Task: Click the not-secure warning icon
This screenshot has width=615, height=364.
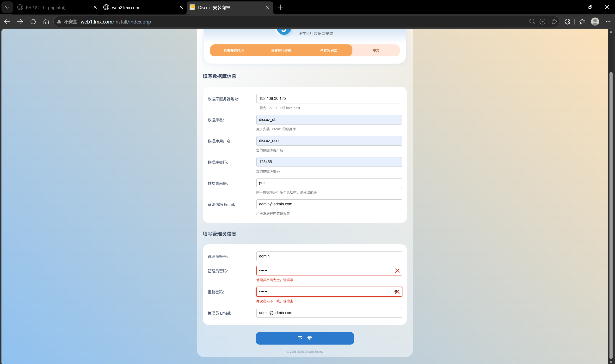Action: (59, 22)
